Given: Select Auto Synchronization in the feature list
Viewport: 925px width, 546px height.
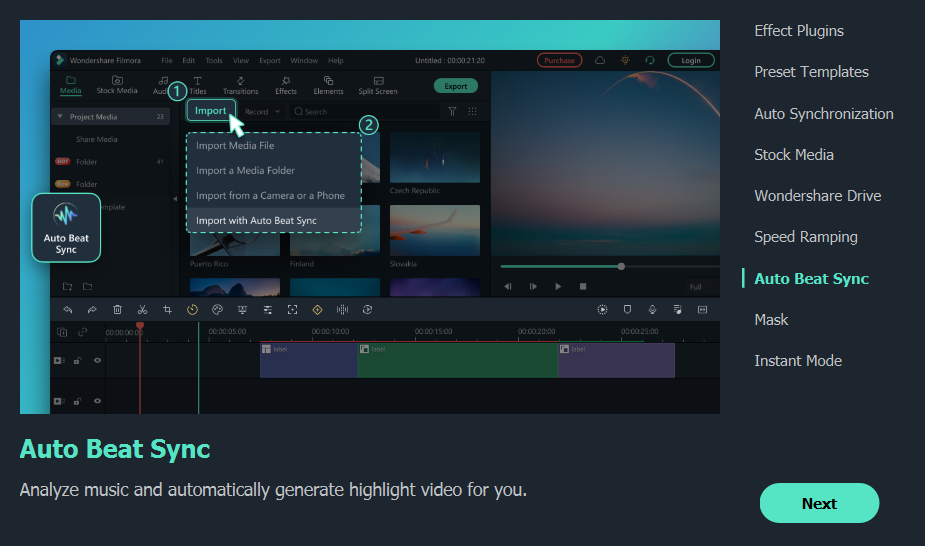Looking at the screenshot, I should click(824, 113).
